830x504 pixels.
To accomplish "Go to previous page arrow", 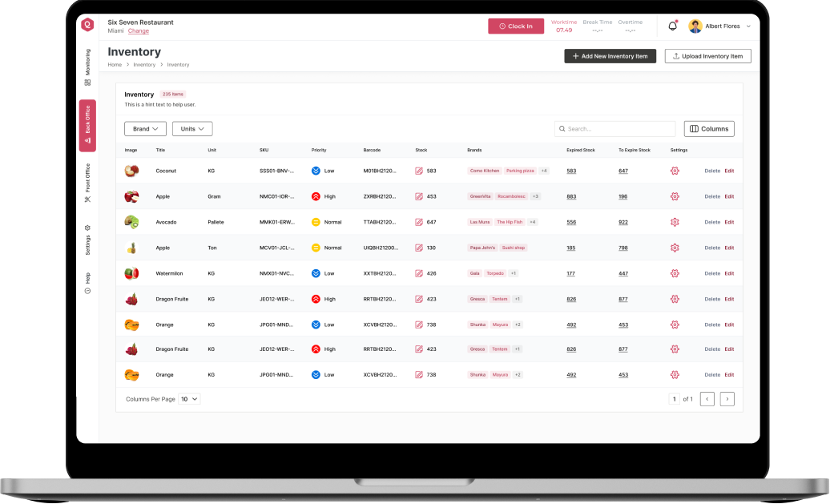I will point(707,399).
